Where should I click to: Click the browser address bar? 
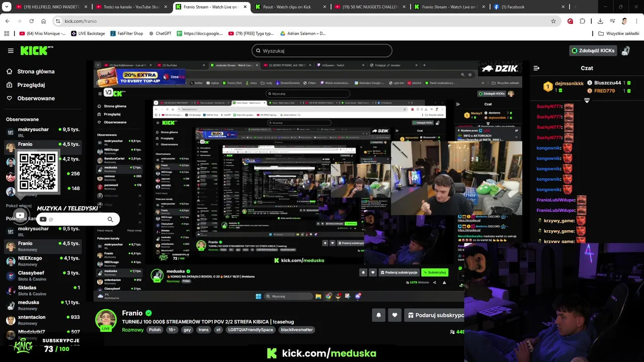(302, 21)
